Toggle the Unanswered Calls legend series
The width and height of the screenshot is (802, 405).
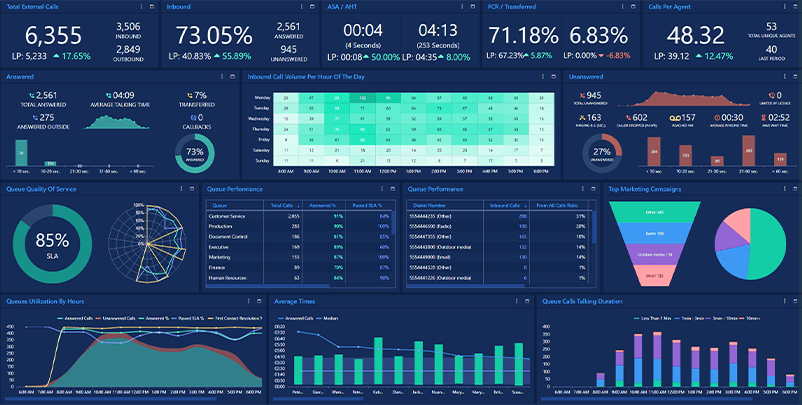click(x=103, y=318)
